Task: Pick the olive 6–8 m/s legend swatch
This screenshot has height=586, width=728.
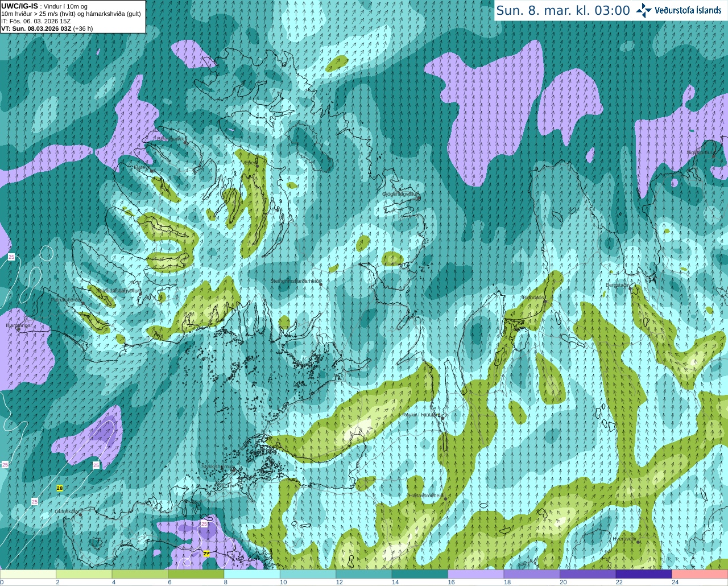Action: pyautogui.click(x=196, y=574)
